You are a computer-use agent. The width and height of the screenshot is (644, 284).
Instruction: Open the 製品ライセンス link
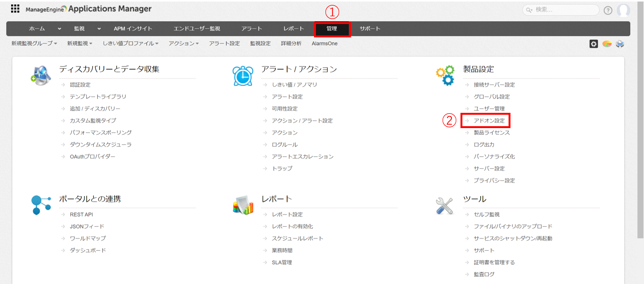coord(492,133)
